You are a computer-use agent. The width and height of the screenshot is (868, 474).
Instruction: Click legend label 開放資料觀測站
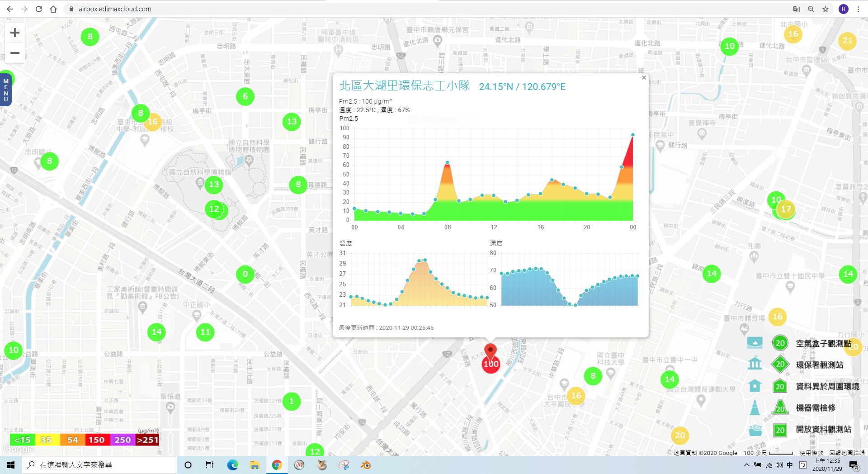[824, 430]
